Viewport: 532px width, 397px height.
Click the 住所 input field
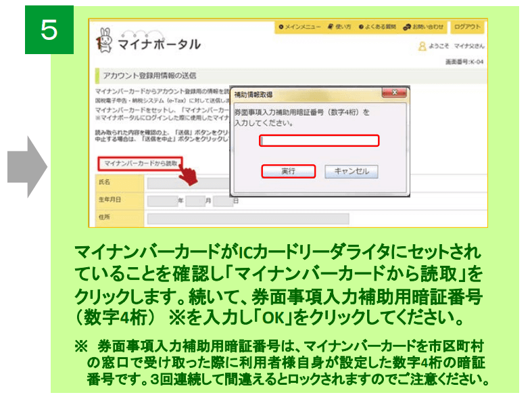pyautogui.click(x=248, y=219)
